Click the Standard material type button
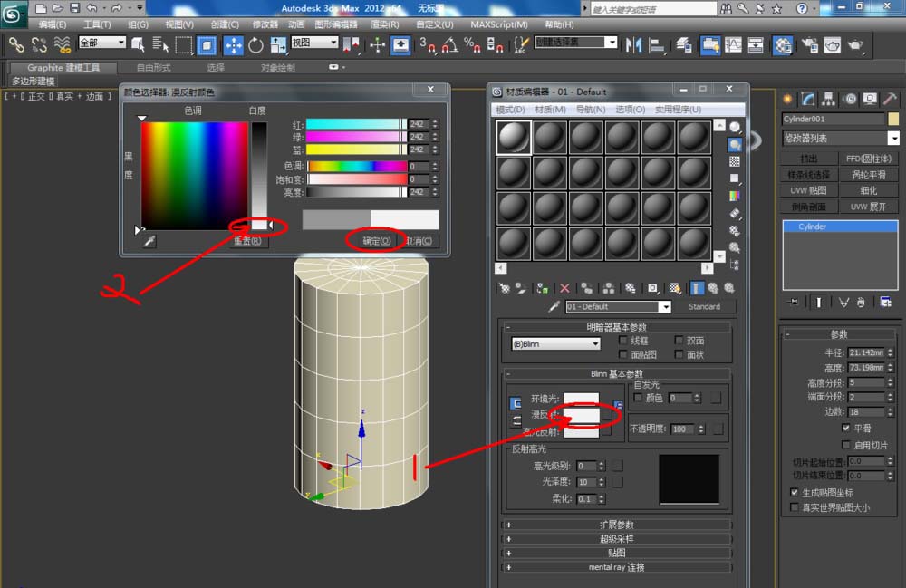Image resolution: width=906 pixels, height=588 pixels. click(x=704, y=307)
